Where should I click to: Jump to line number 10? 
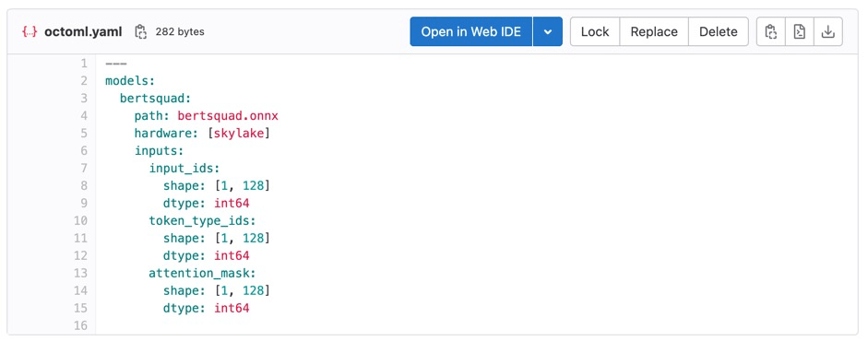point(80,220)
